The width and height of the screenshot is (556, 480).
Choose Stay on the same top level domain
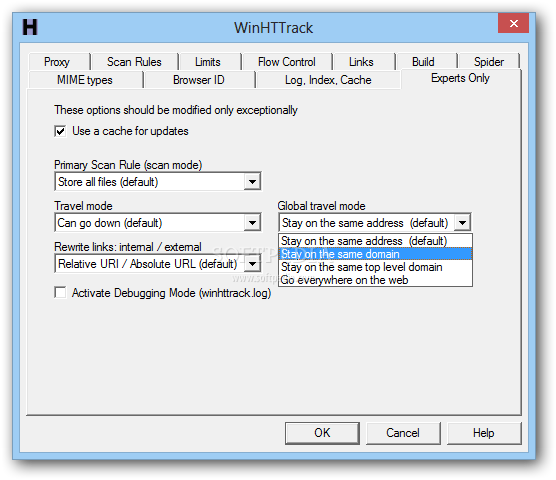376,267
